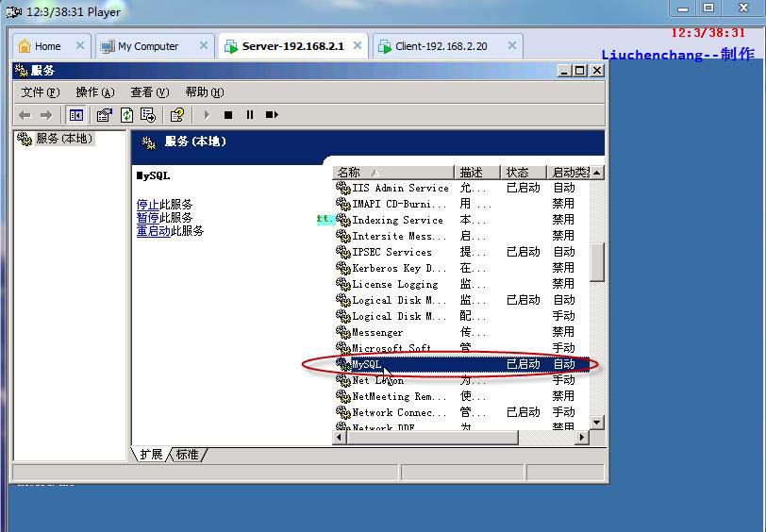Close the Client-192.168.2.20 tab

click(512, 45)
